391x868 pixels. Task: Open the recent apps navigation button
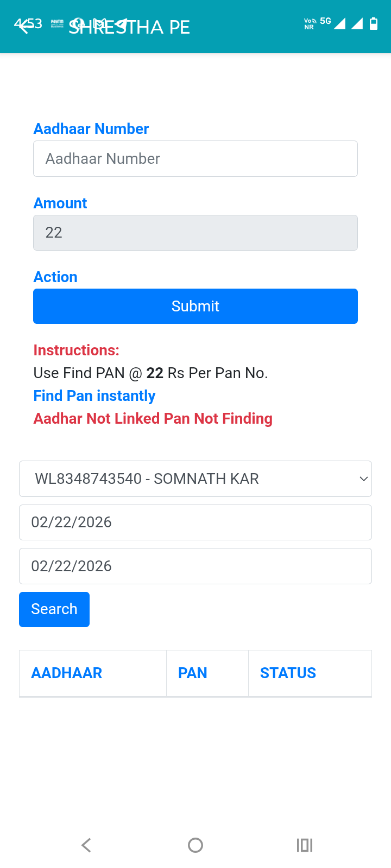304,845
